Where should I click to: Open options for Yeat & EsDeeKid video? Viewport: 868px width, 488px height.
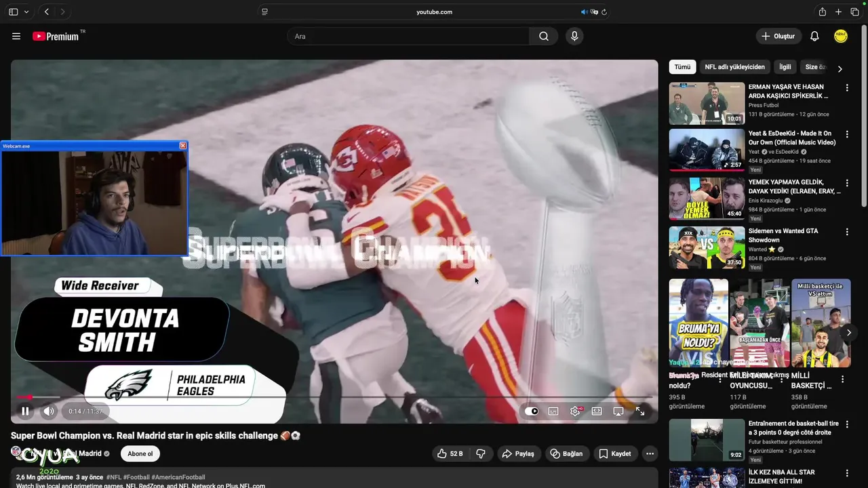847,134
